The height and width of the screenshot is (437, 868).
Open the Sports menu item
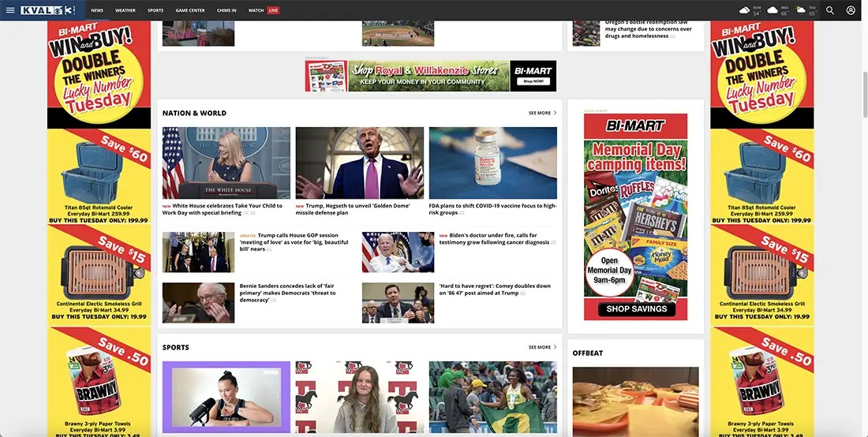click(155, 10)
